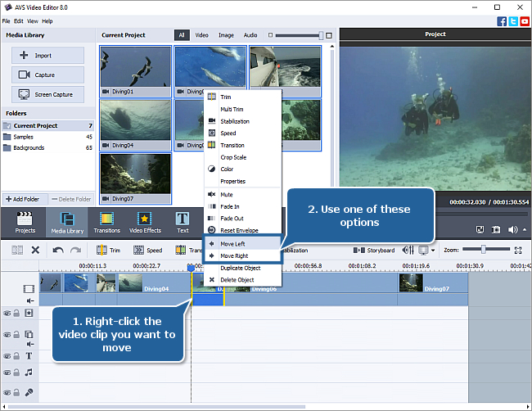Open the Projects section
The image size is (532, 411).
25,223
